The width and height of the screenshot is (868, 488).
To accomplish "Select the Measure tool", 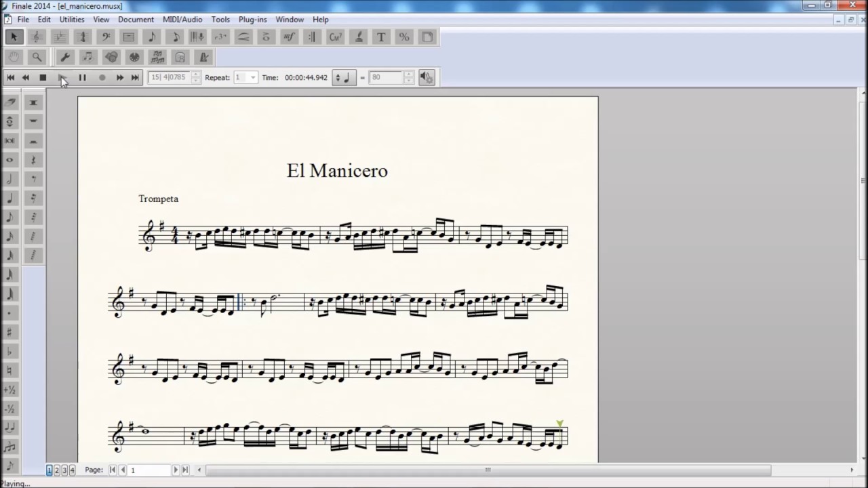I will (x=129, y=37).
